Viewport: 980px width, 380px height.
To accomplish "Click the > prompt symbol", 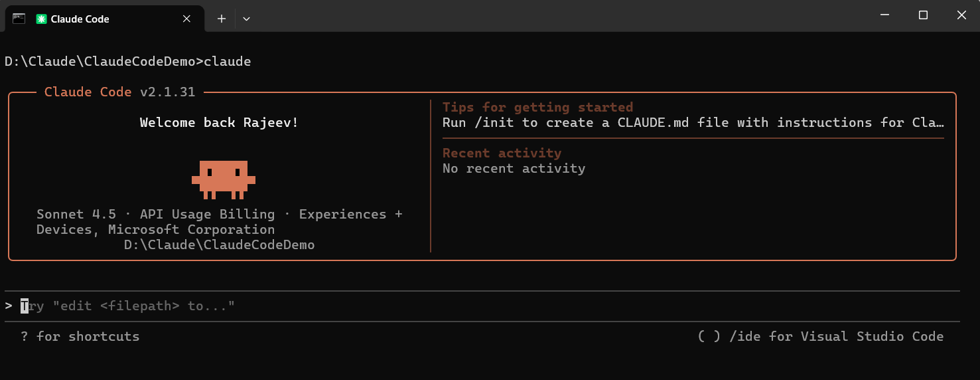I will pyautogui.click(x=8, y=306).
